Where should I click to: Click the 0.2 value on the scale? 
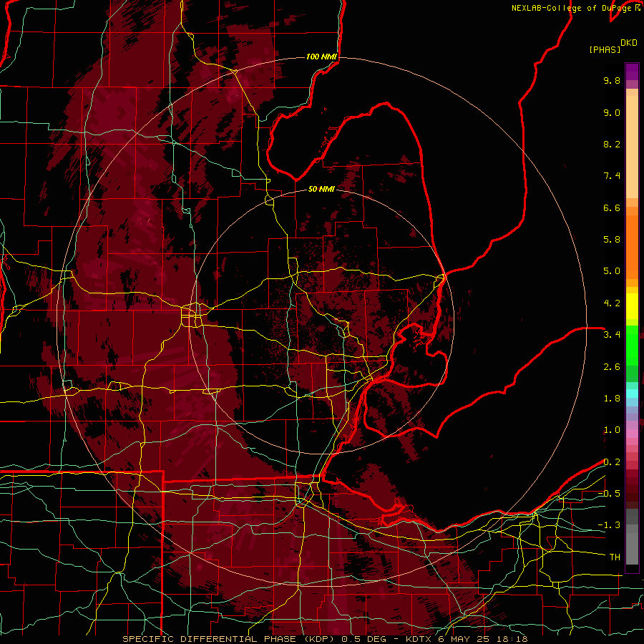tap(612, 462)
